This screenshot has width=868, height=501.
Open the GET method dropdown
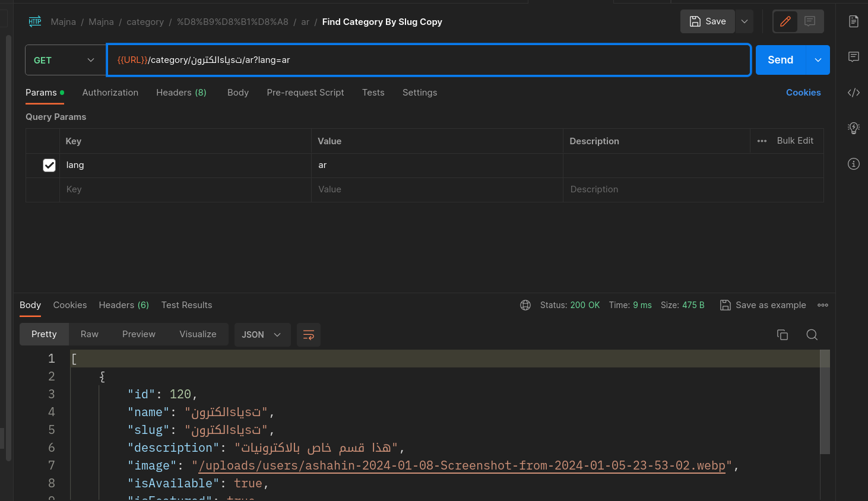65,60
